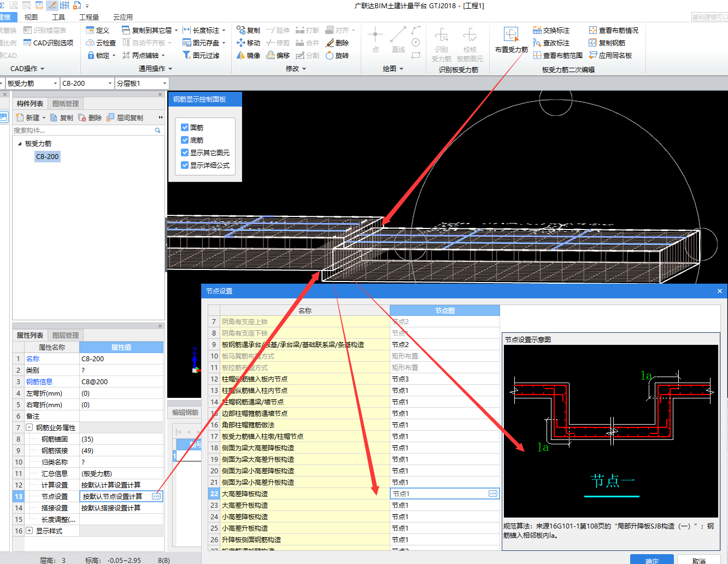Open ellipsis button in the 节点设置 row
Image resolution: width=728 pixels, height=564 pixels.
point(156,496)
